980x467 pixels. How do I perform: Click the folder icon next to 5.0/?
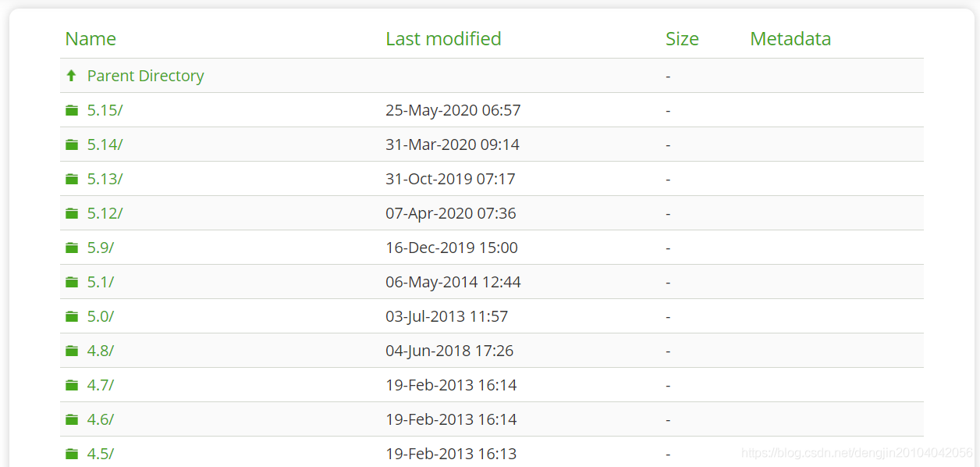pos(72,316)
